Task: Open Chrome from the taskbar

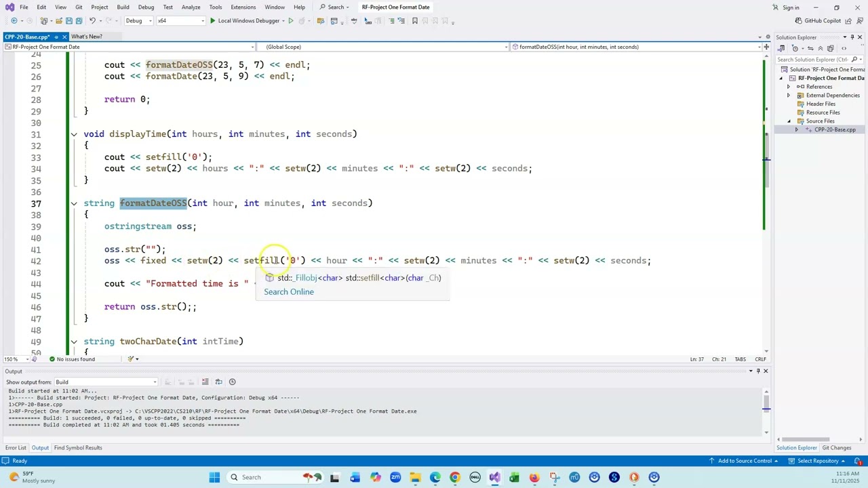Action: point(454,477)
